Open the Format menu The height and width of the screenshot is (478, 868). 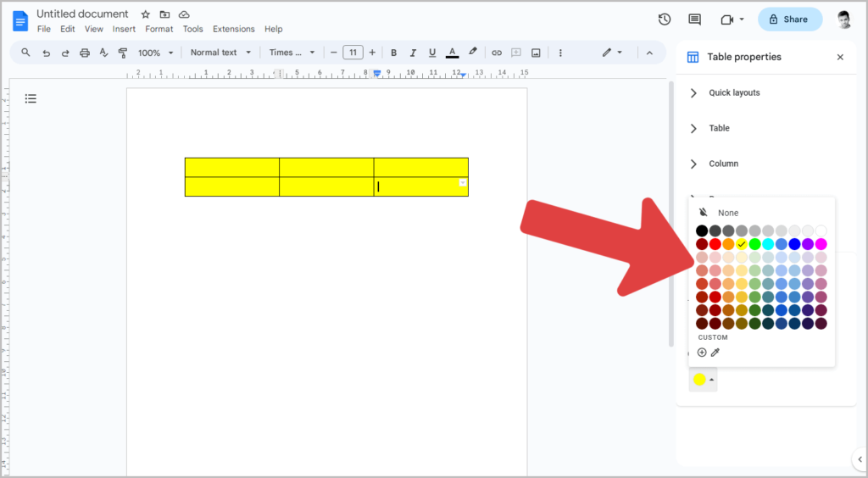(x=159, y=29)
